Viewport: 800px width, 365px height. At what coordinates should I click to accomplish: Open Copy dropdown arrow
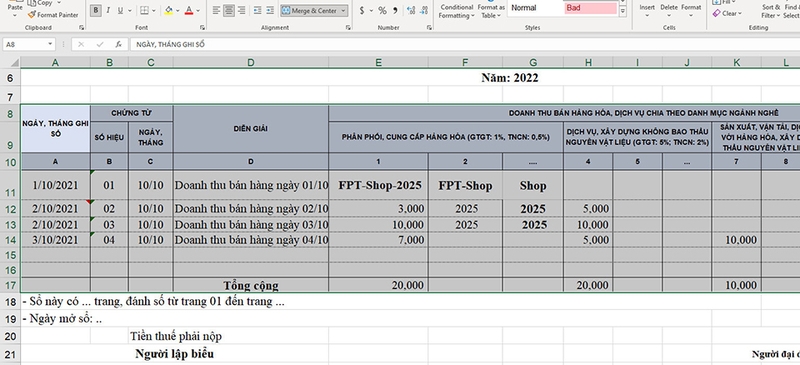click(59, 3)
